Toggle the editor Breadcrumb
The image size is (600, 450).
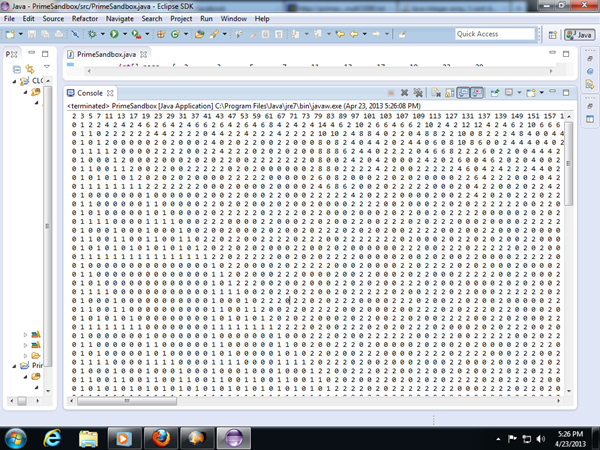(x=239, y=34)
